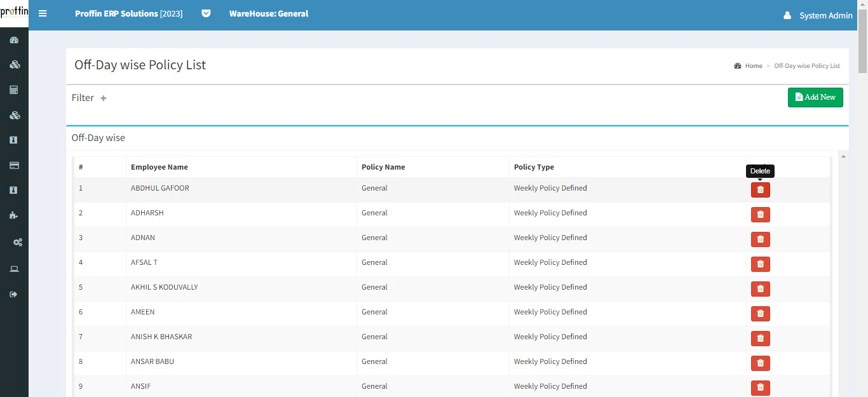Expand the Filter section with plus icon
Viewport: 868px width, 397px height.
103,98
